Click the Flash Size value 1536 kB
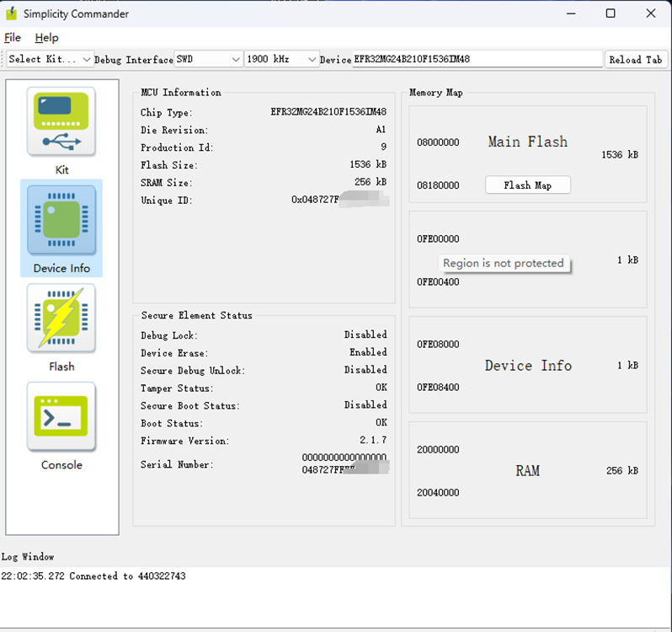The width and height of the screenshot is (672, 632). pos(368,164)
